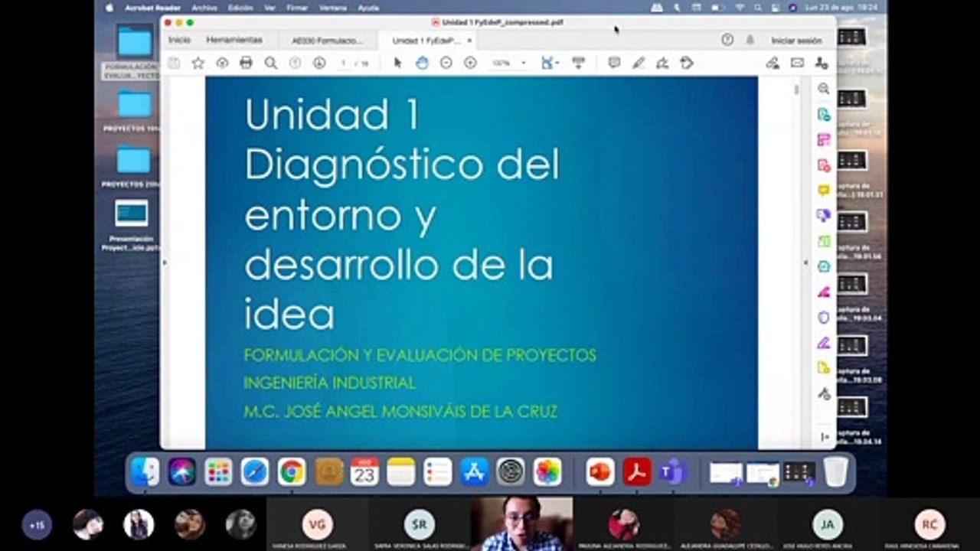Screen dimensions: 980x551
Task: Open the yellow comment tool in right panel
Action: (824, 190)
